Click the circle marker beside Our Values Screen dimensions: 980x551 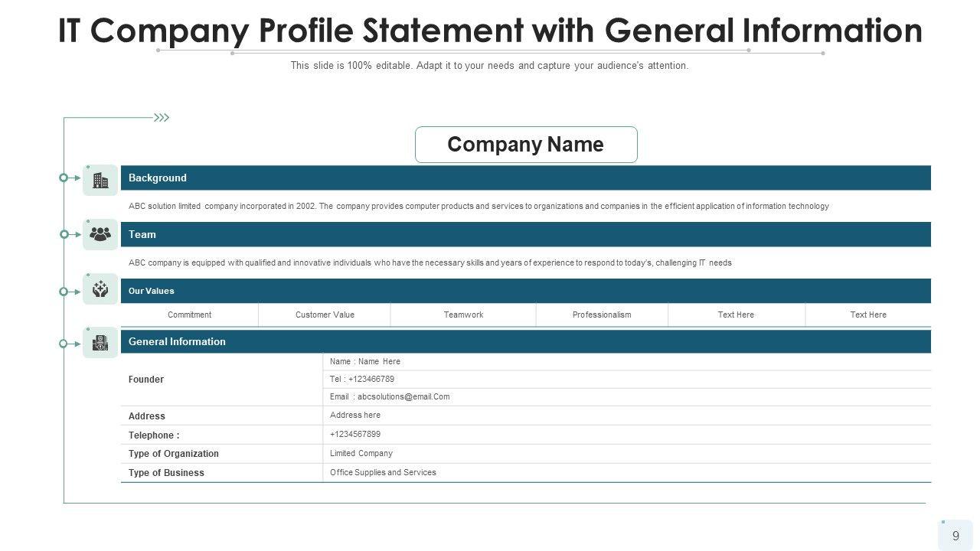tap(64, 292)
